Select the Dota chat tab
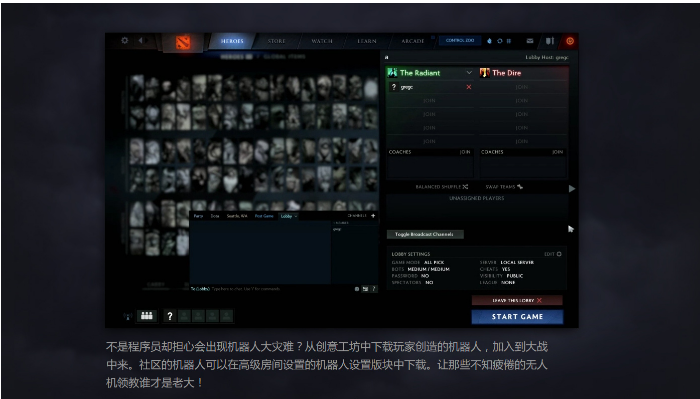Screen dimensions: 700x399 pyautogui.click(x=215, y=216)
